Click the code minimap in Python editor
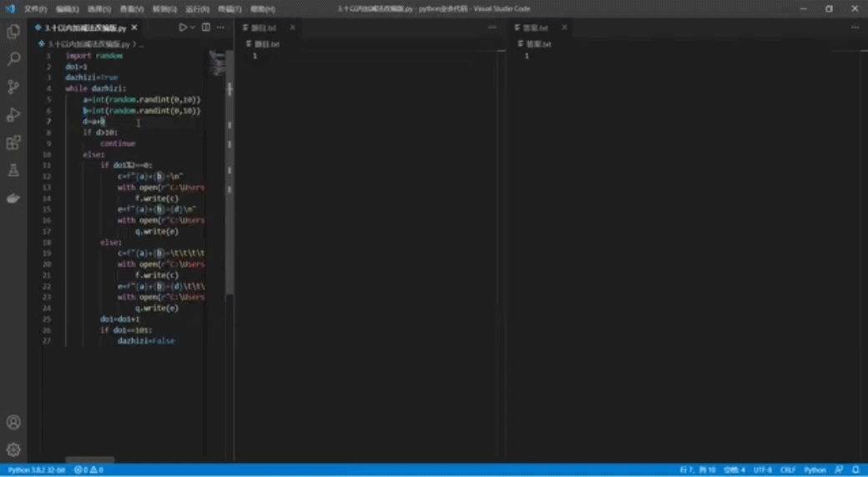Viewport: 868px width, 477px height. click(216, 63)
